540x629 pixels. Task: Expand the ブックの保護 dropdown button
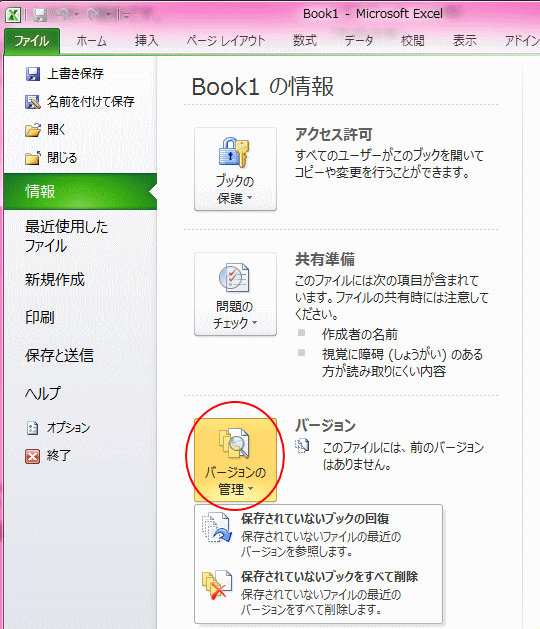(x=235, y=169)
